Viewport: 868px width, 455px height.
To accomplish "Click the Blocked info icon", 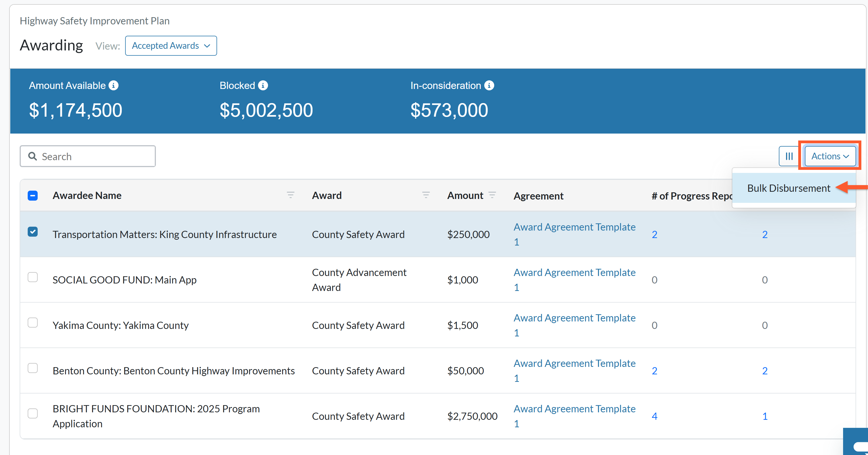I will coord(263,86).
